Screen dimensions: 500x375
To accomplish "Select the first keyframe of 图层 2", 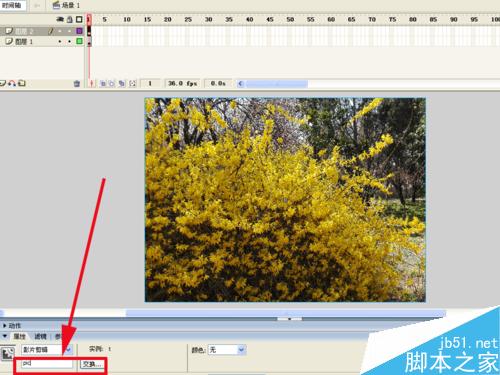I will coord(89,31).
